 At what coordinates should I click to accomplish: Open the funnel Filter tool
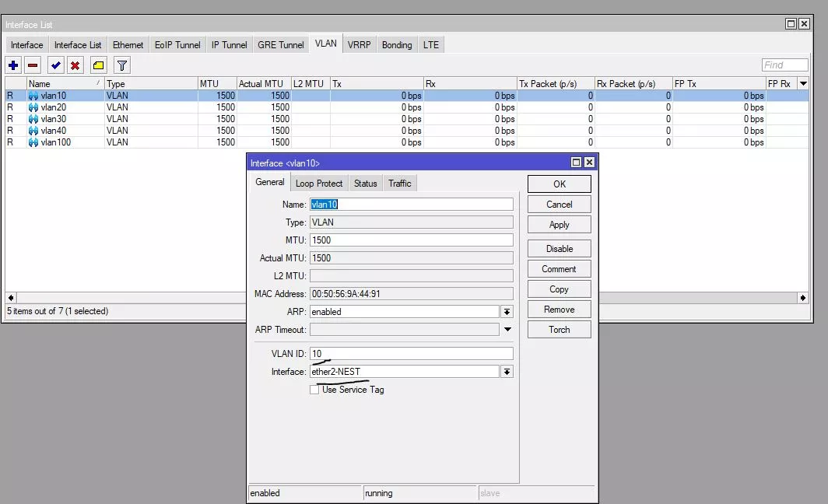122,65
